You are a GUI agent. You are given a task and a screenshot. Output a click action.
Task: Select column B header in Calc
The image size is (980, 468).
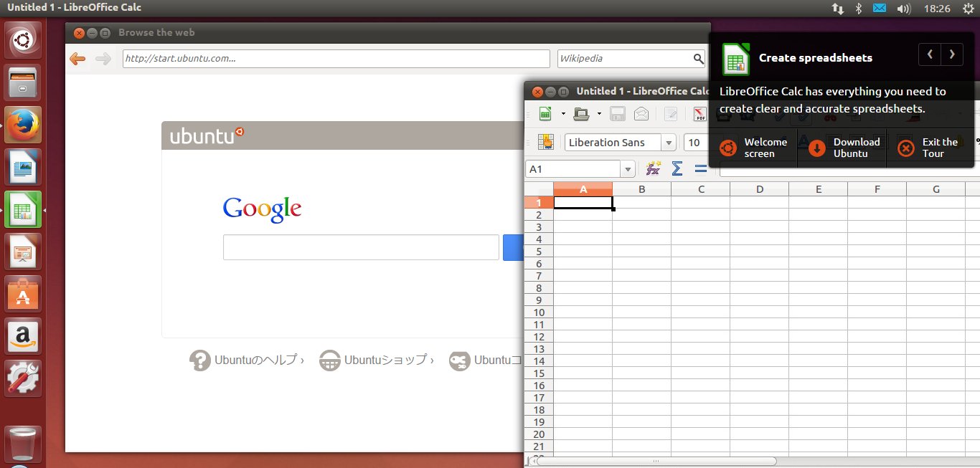point(642,189)
